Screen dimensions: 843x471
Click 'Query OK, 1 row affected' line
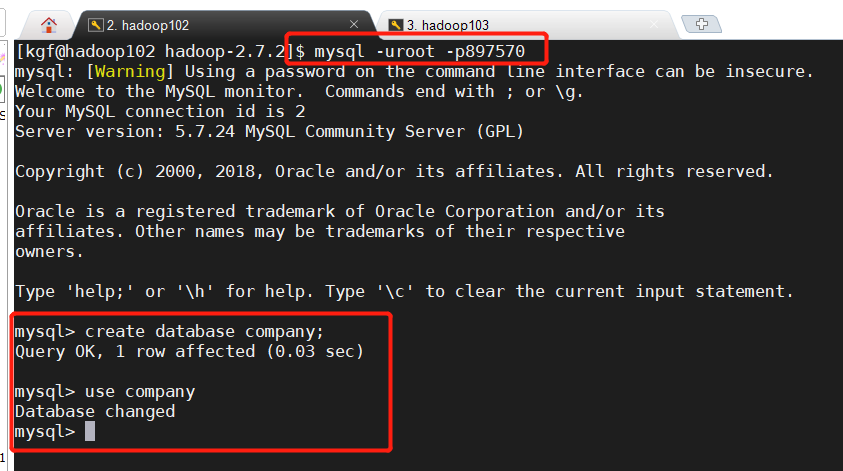[x=189, y=352]
